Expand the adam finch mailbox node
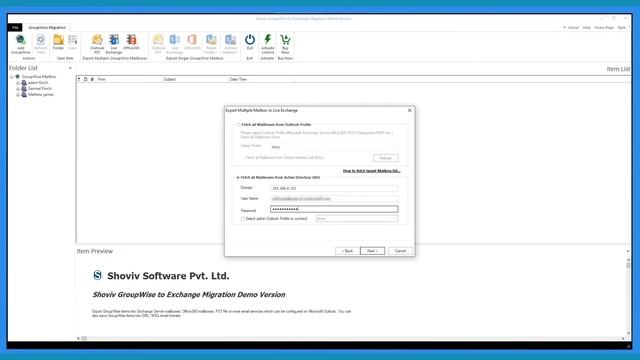 [18, 83]
